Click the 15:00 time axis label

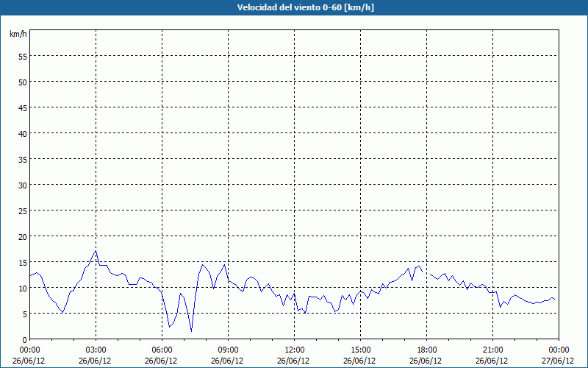360,350
